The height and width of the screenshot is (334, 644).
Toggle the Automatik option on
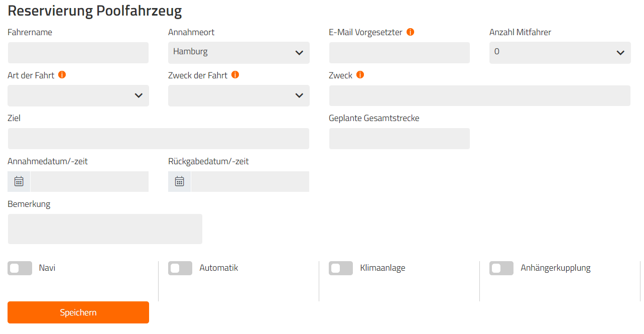tap(180, 268)
